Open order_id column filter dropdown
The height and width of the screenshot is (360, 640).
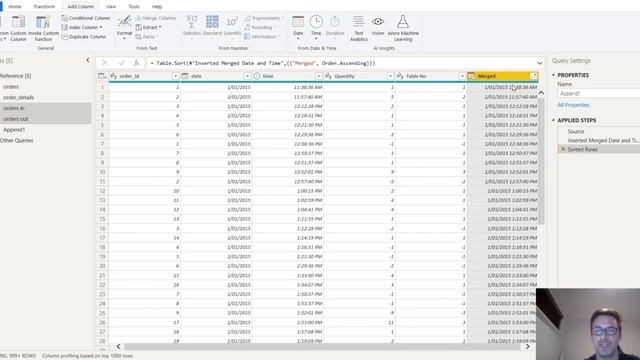(175, 76)
